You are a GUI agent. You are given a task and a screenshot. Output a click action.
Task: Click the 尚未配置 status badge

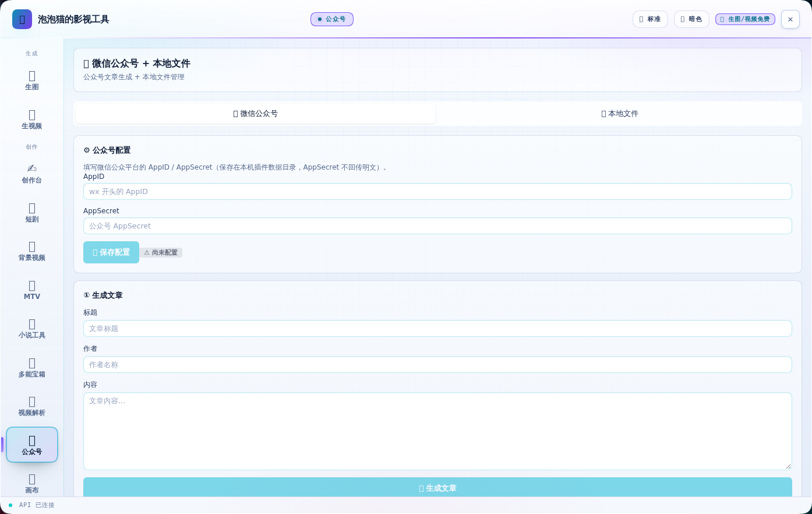coord(161,252)
